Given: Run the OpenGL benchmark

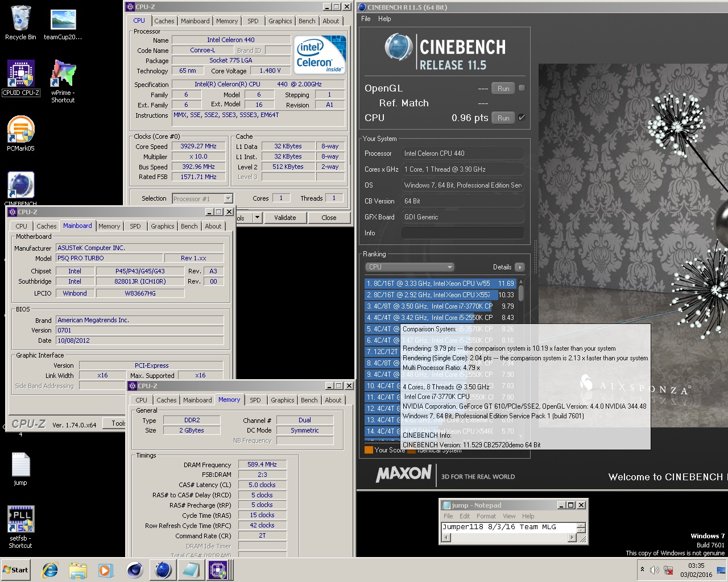Looking at the screenshot, I should point(503,88).
